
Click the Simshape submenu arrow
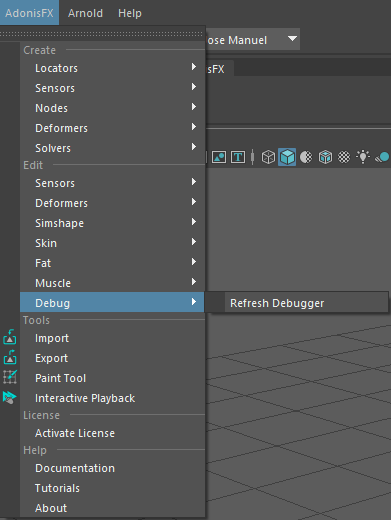(x=194, y=222)
